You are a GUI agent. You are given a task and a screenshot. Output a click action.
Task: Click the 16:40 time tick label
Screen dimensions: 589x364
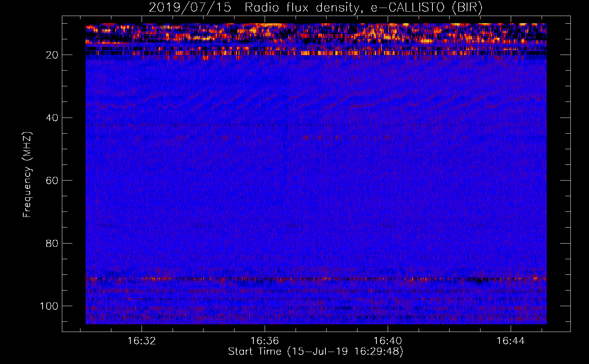point(388,341)
